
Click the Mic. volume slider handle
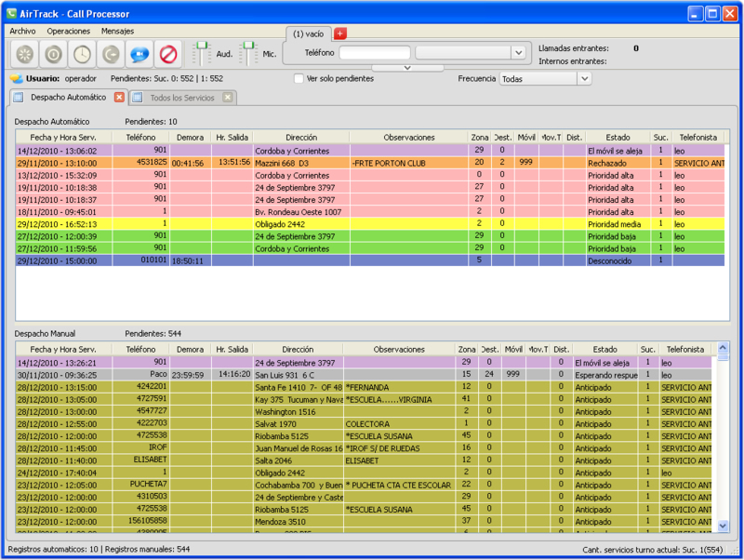pyautogui.click(x=248, y=46)
